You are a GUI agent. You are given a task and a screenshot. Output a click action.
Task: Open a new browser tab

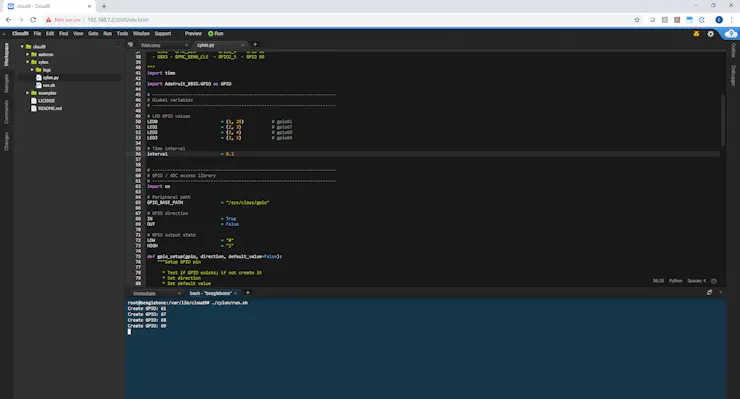104,6
